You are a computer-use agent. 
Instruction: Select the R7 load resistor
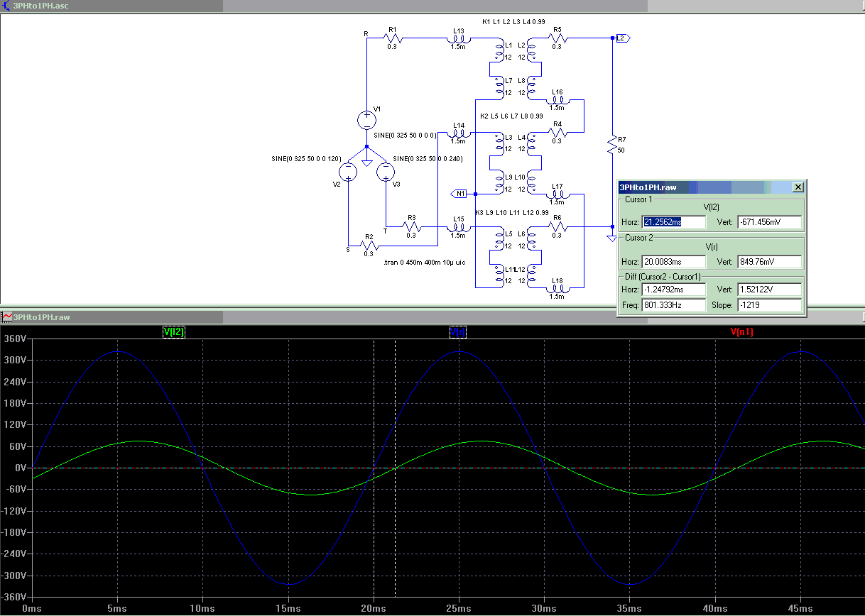point(611,145)
